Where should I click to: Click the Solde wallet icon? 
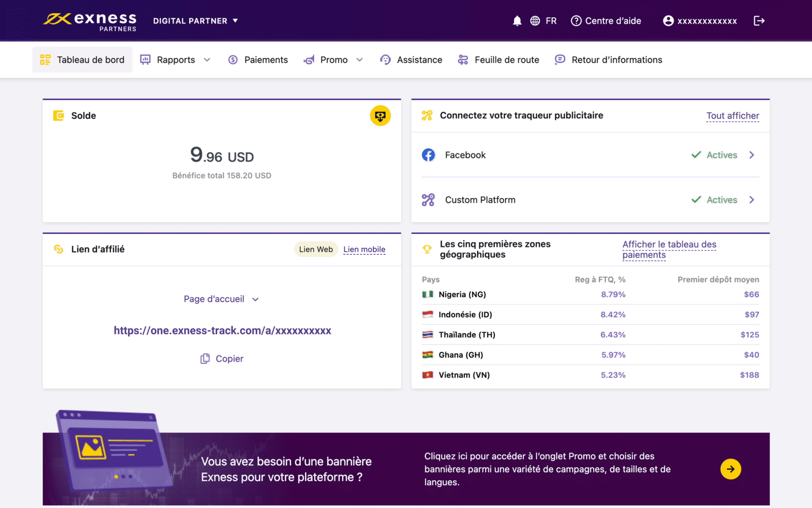coord(58,116)
